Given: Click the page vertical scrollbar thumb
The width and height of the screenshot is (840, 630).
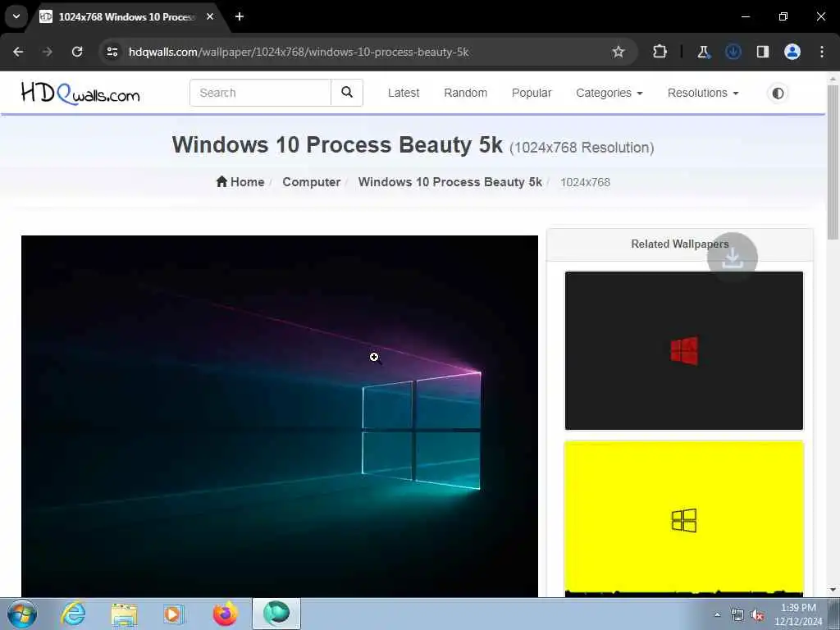Looking at the screenshot, I should click(x=833, y=162).
